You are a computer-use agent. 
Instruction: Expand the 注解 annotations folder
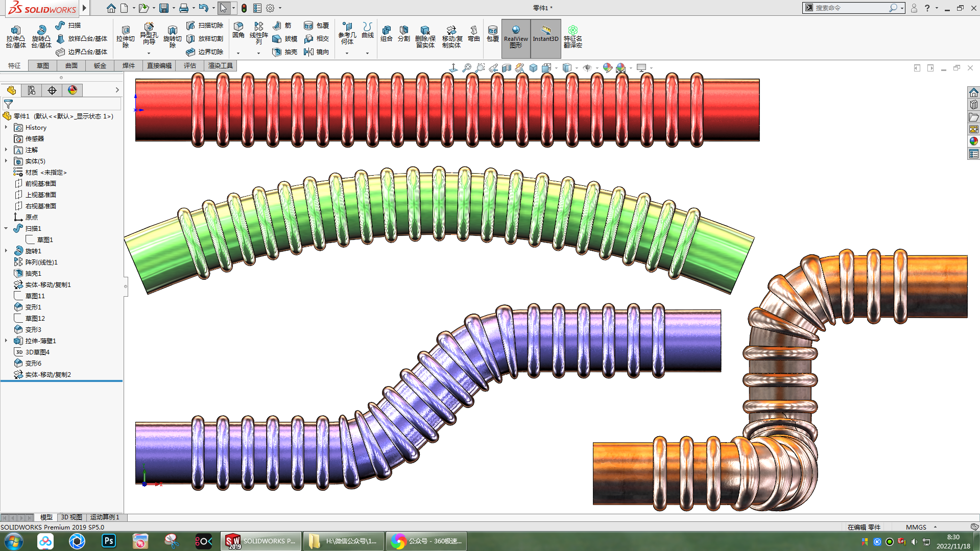6,150
